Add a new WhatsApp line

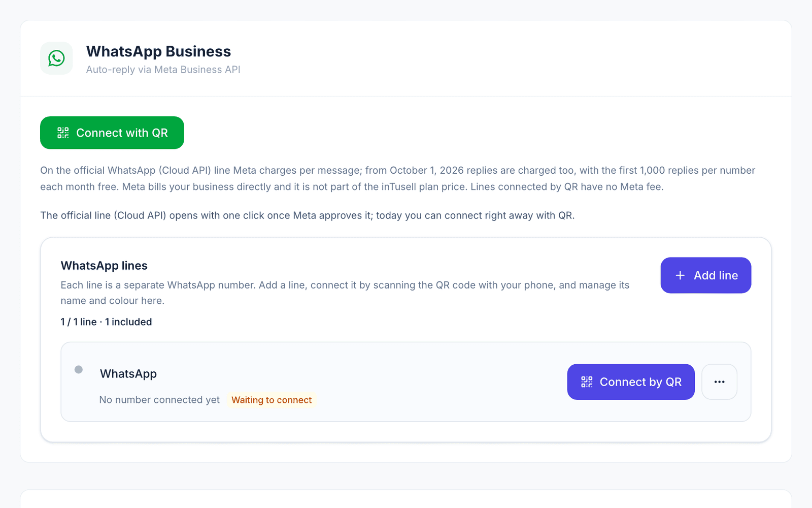(x=705, y=275)
